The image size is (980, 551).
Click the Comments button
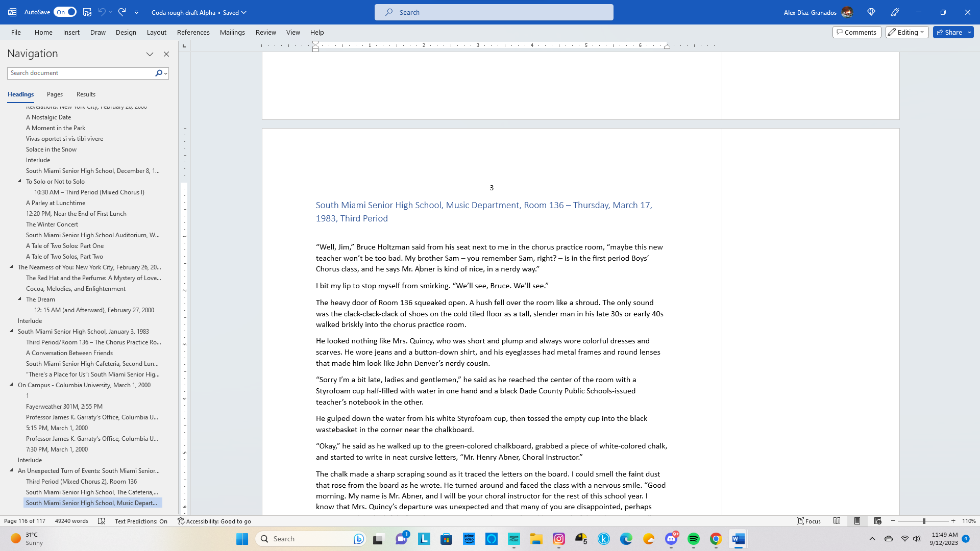[x=856, y=32]
